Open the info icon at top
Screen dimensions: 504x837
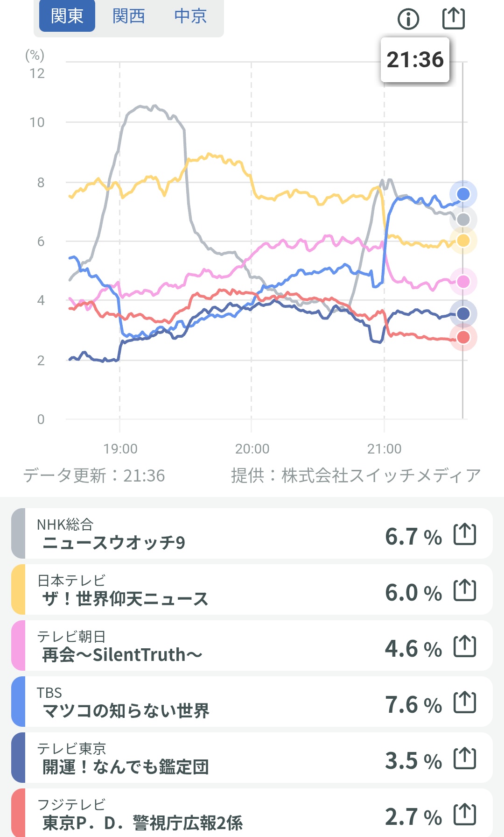coord(408,19)
